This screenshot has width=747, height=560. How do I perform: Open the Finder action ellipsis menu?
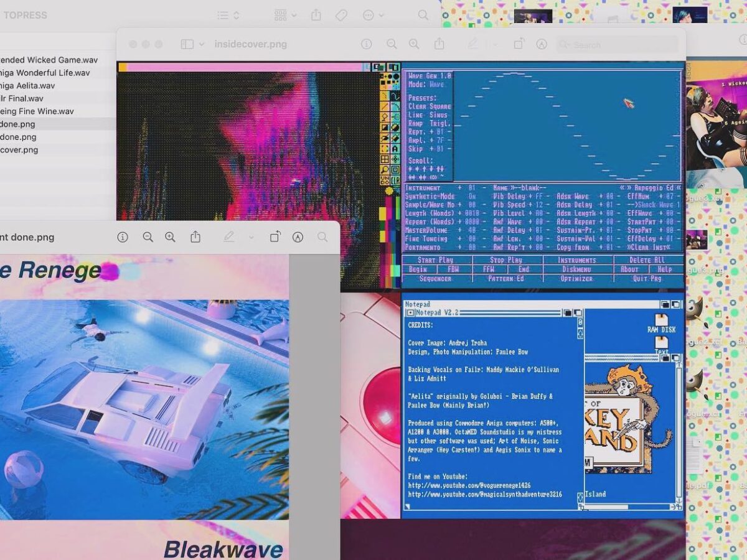click(373, 15)
